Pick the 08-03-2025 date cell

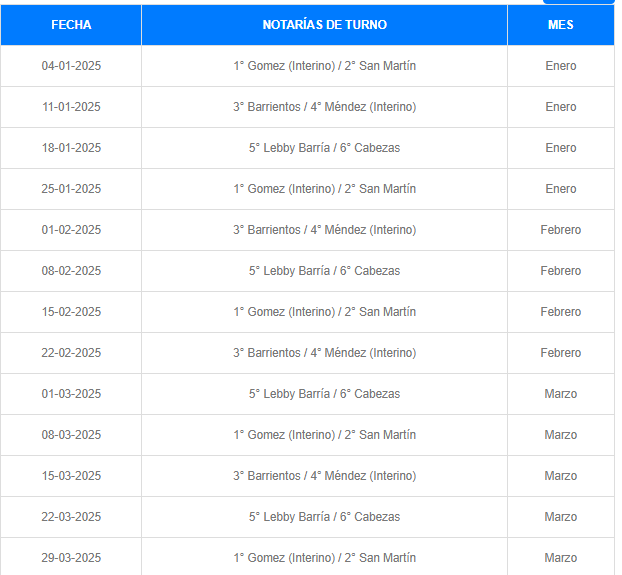[71, 435]
